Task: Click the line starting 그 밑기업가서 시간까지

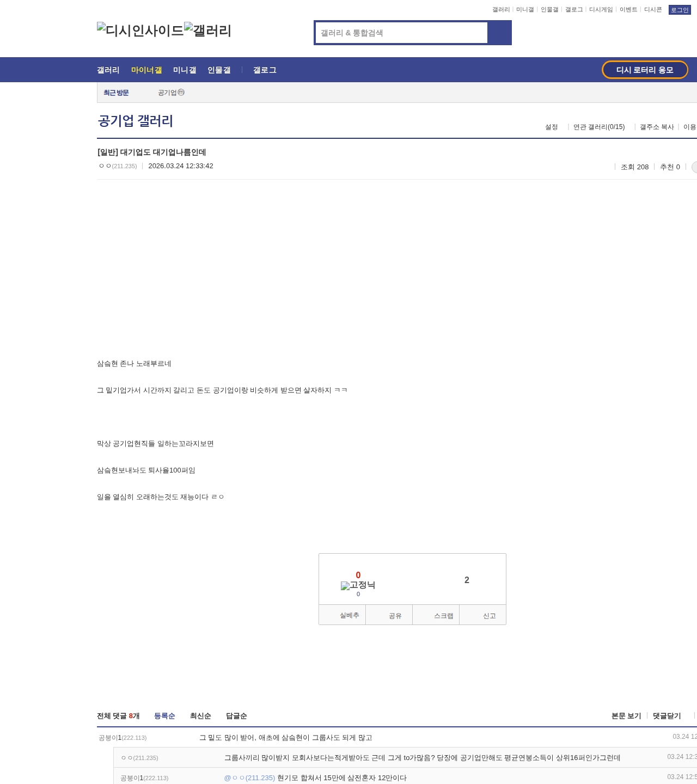Action: [x=222, y=390]
